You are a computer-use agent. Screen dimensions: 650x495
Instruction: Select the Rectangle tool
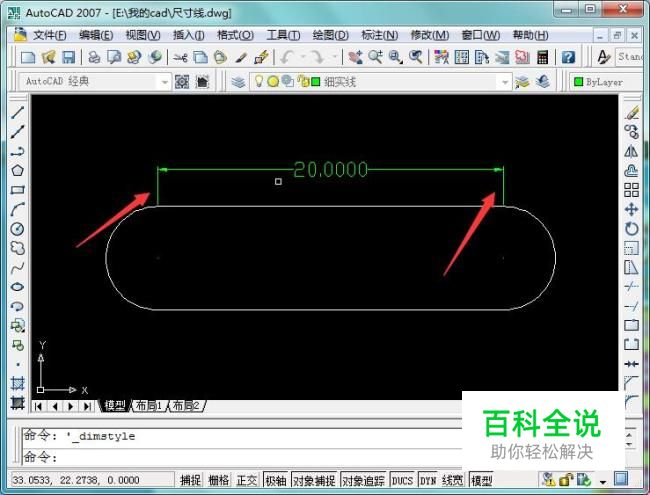point(17,190)
